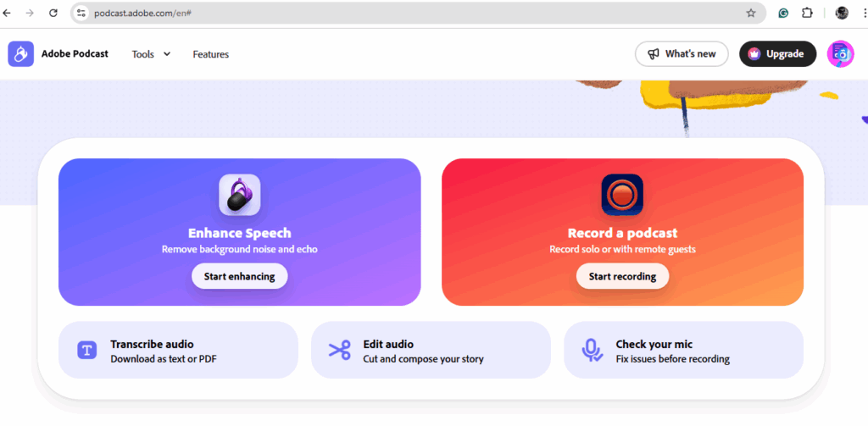Reload the page

(x=53, y=13)
